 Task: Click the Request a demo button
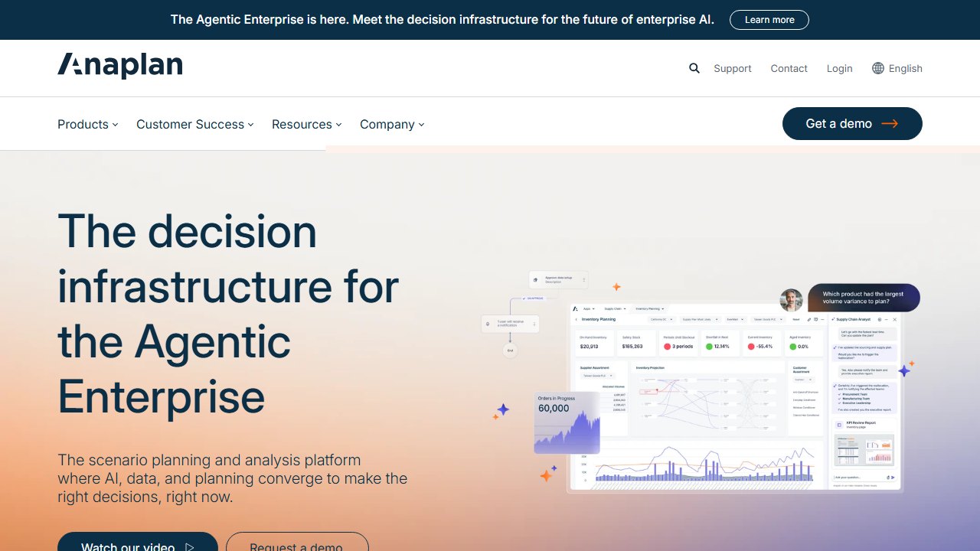[297, 542]
